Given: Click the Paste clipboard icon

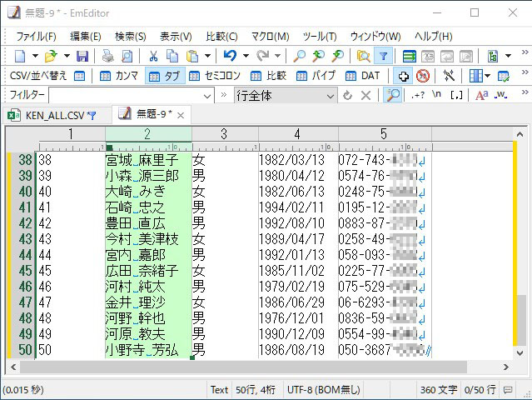Looking at the screenshot, I should pyautogui.click(x=192, y=56).
